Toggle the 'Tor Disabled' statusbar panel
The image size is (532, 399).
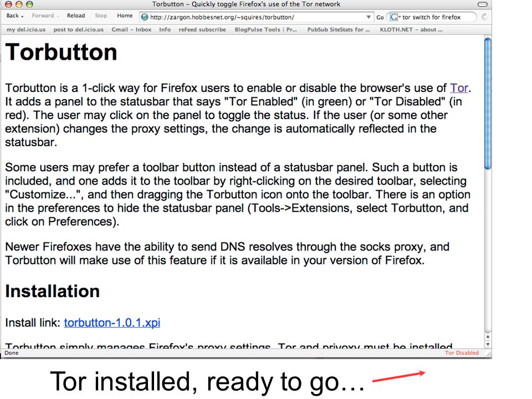(x=462, y=353)
